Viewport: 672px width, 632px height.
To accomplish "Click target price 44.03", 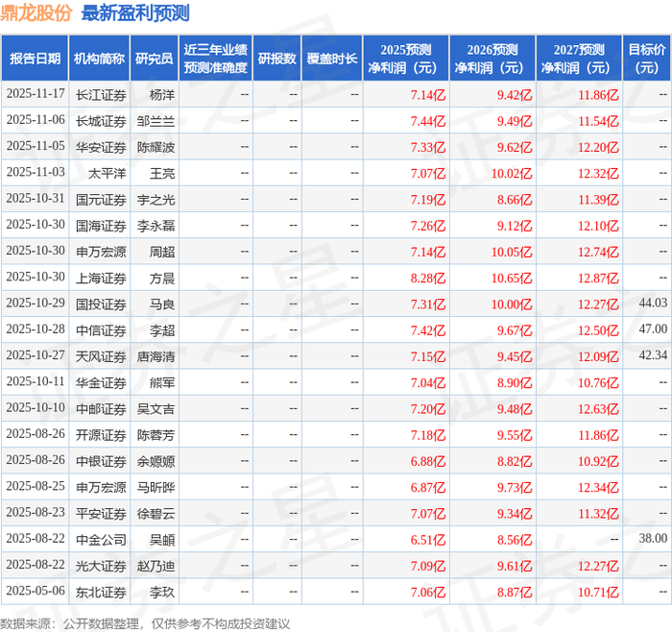I will (653, 303).
